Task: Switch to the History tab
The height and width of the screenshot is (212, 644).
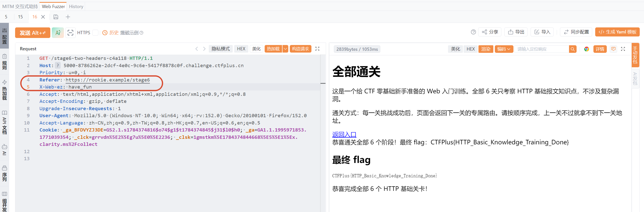Action: click(76, 7)
